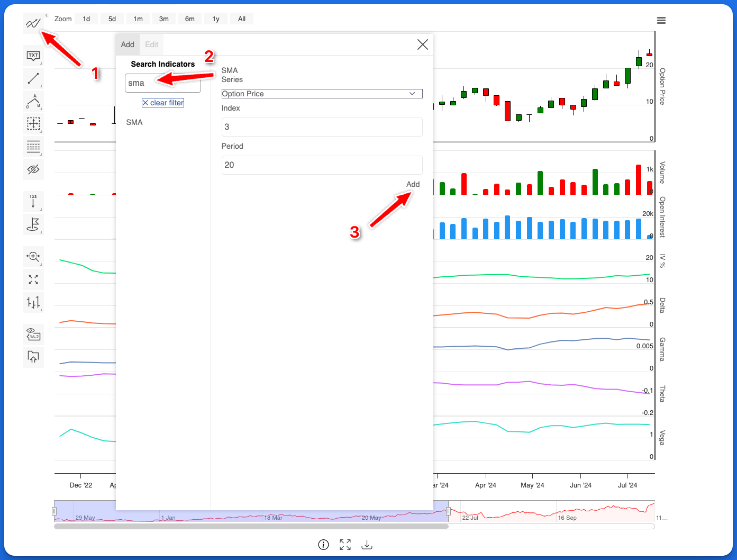This screenshot has width=737, height=560.
Task: Select the line segment drawing tool
Action: click(33, 78)
